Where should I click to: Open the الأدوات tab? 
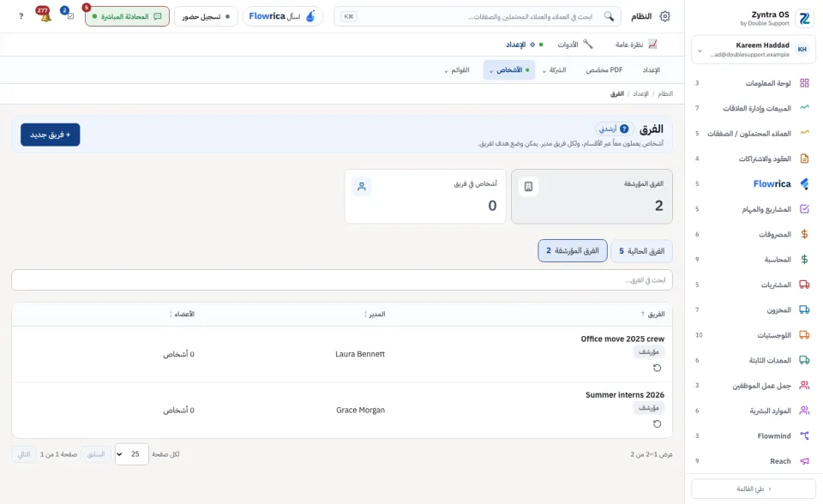[x=575, y=45]
